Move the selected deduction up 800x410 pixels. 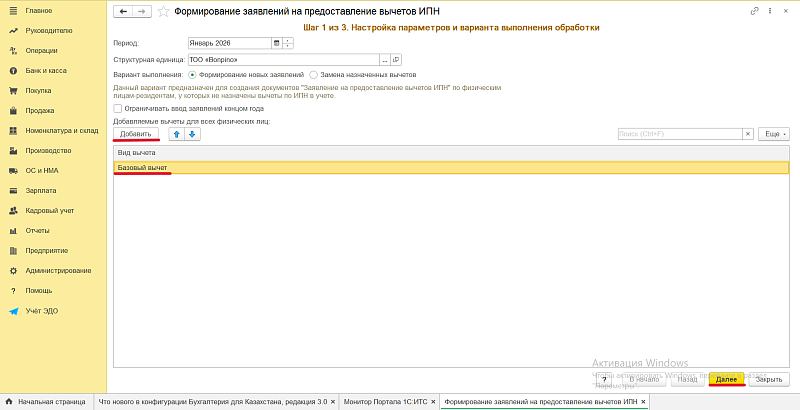[177, 133]
